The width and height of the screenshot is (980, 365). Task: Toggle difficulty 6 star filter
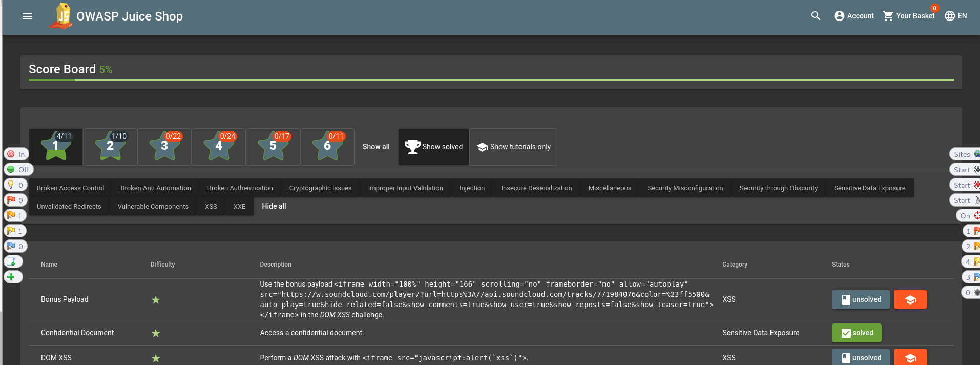[x=327, y=147]
